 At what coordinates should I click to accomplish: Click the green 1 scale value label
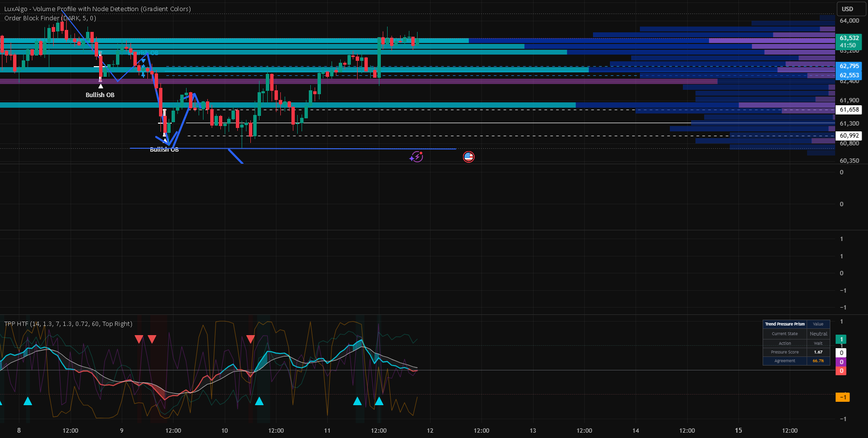click(841, 339)
